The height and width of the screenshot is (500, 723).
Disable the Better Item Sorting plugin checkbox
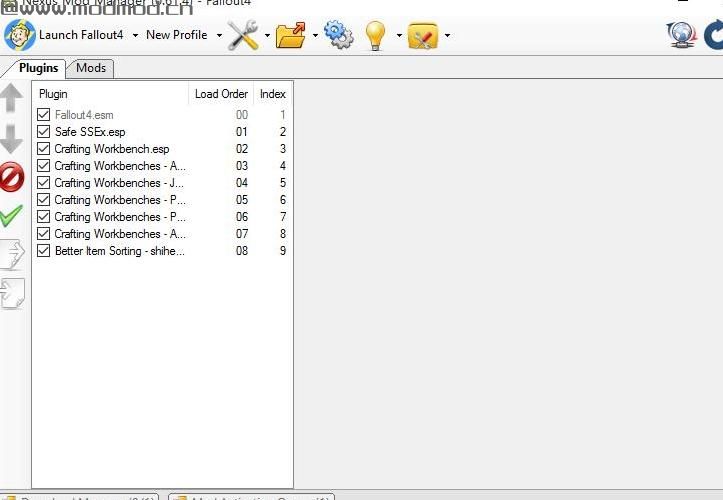pyautogui.click(x=43, y=251)
